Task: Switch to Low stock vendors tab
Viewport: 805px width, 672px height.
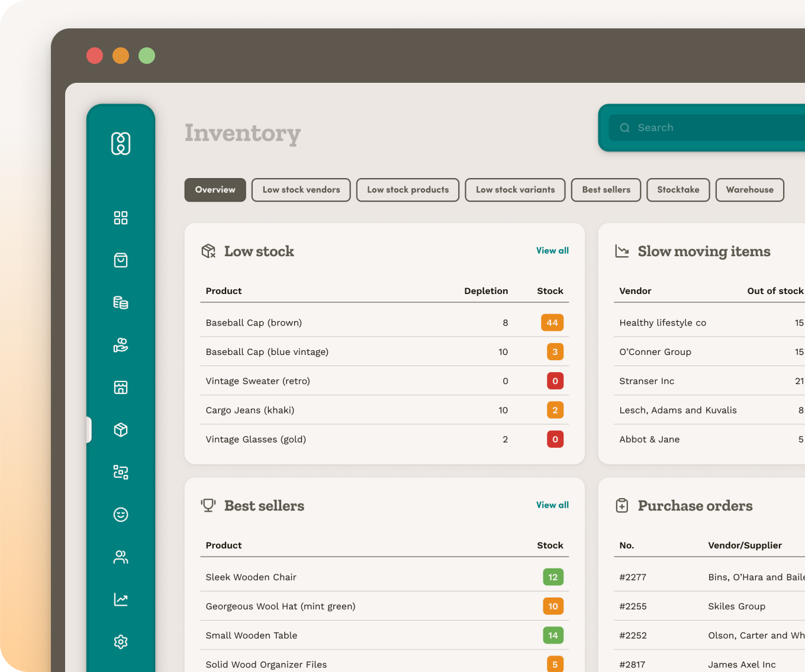Action: tap(301, 190)
